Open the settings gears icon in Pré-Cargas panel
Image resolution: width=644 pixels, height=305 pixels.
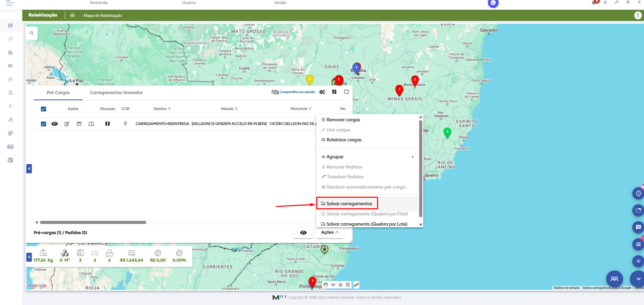[322, 92]
